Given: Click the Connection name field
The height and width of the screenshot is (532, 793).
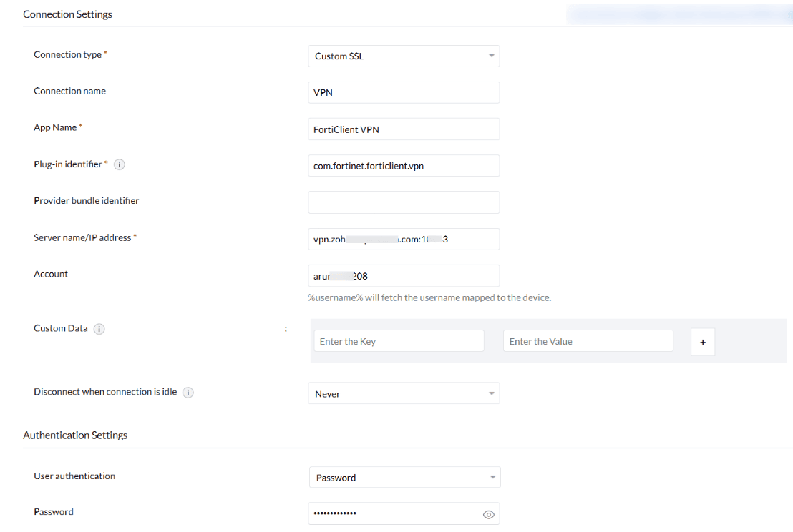Looking at the screenshot, I should [404, 93].
